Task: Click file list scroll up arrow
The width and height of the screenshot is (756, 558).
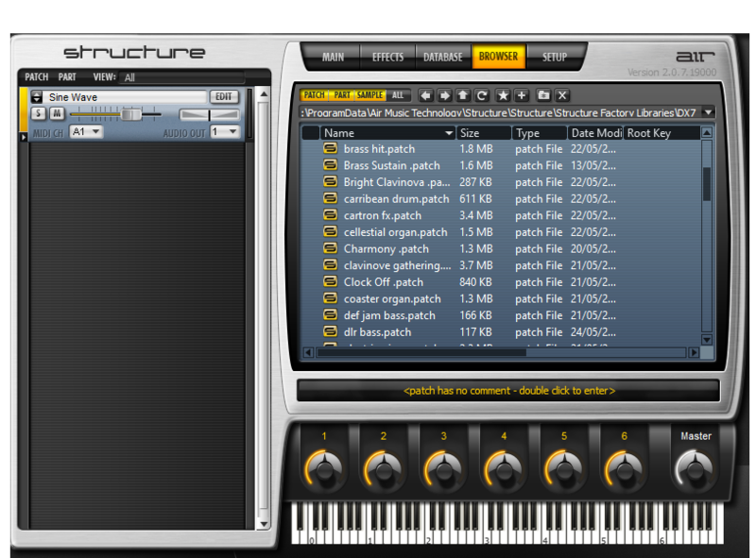Action: [x=707, y=132]
